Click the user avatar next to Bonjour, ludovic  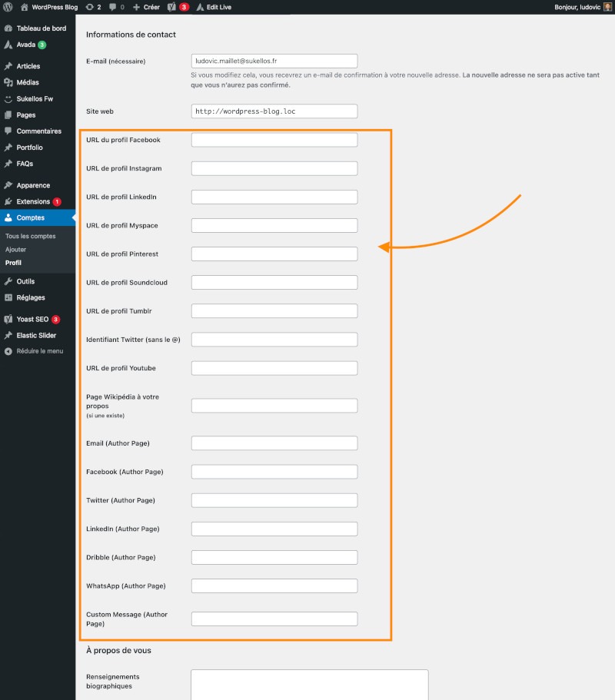(607, 7)
